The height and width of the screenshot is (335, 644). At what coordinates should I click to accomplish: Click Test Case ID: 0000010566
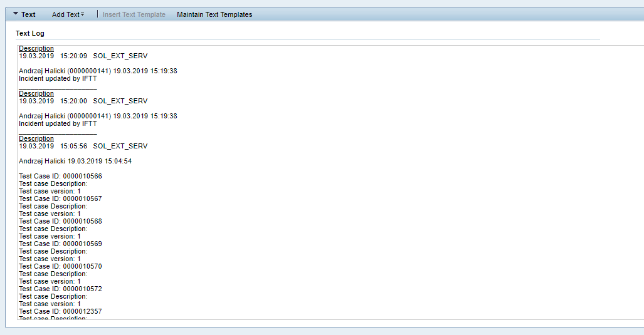coord(60,177)
